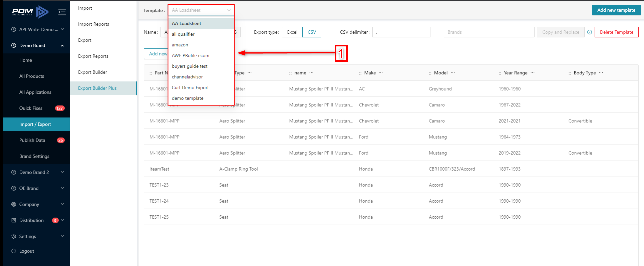The height and width of the screenshot is (266, 644).
Task: Choose AA Loadsheet from template list
Action: pos(201,23)
